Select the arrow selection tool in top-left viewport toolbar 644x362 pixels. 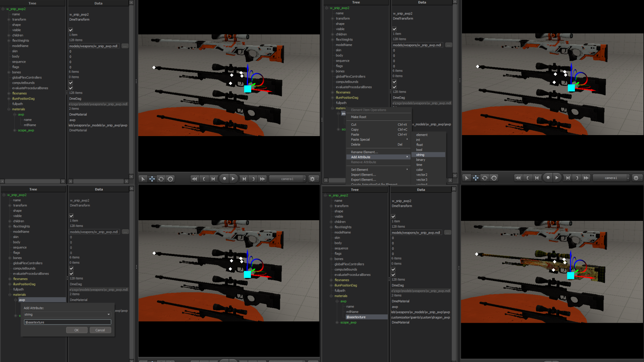[x=143, y=179]
